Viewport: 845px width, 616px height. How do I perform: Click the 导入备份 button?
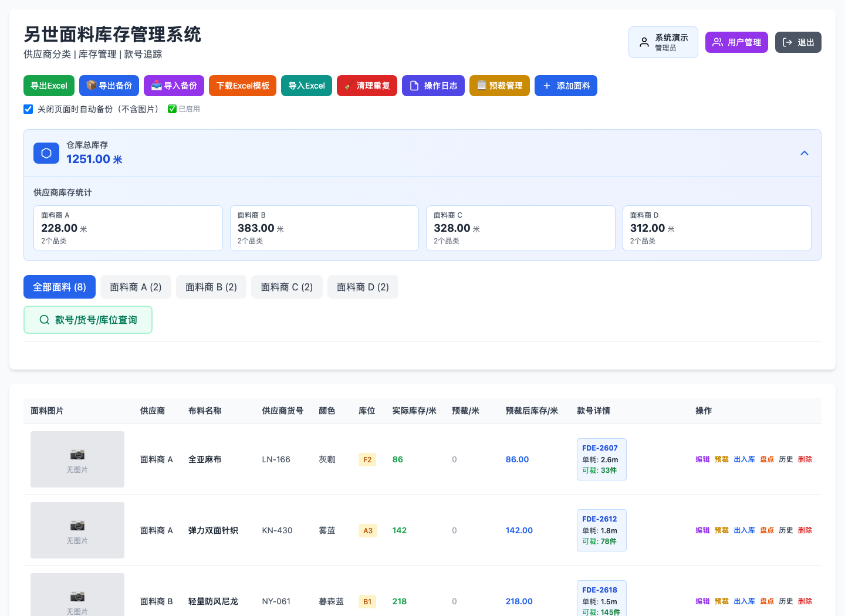pyautogui.click(x=174, y=86)
